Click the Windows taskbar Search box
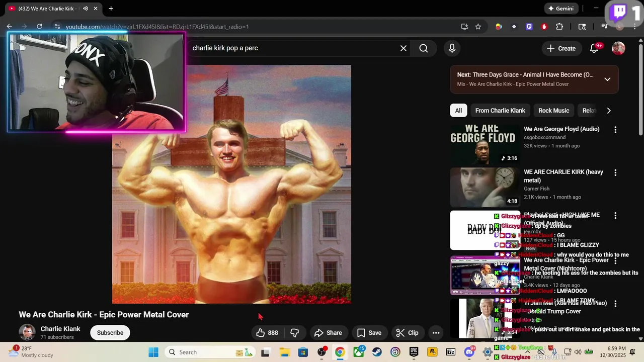Viewport: 644px width, 362px height. pyautogui.click(x=211, y=352)
